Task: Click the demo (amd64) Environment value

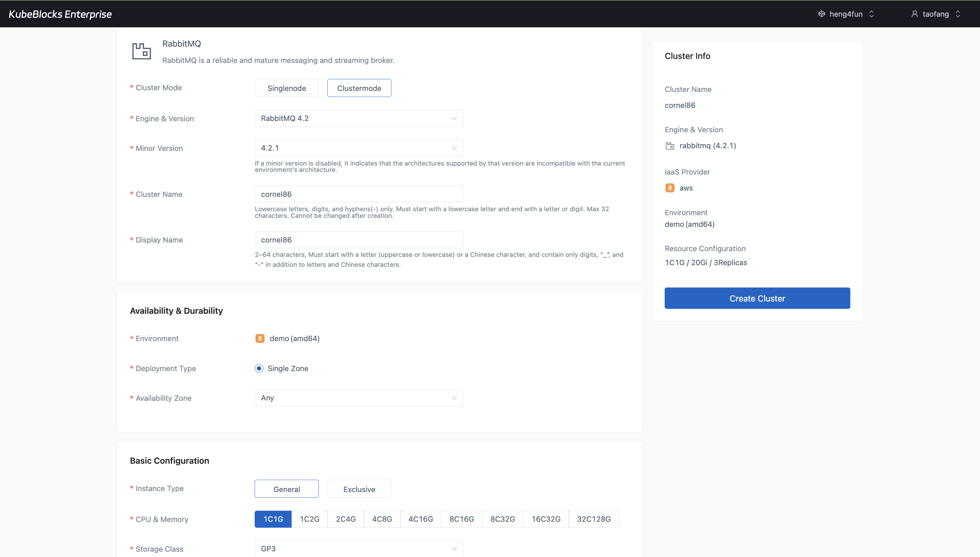Action: coord(295,338)
